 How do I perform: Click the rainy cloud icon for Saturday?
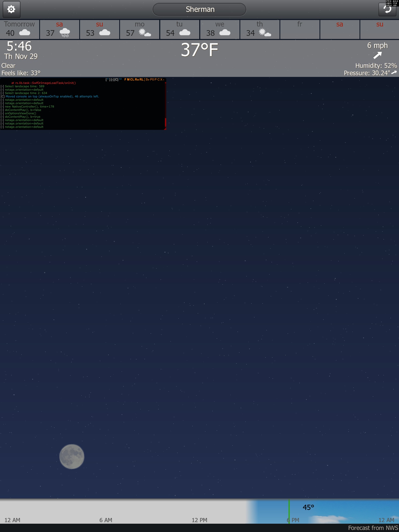[x=65, y=33]
